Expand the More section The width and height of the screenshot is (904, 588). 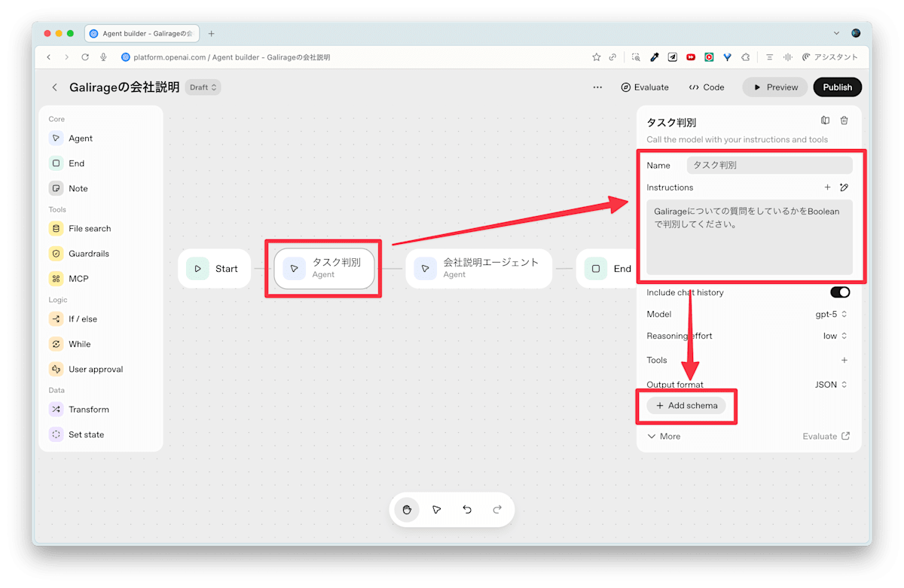point(664,436)
